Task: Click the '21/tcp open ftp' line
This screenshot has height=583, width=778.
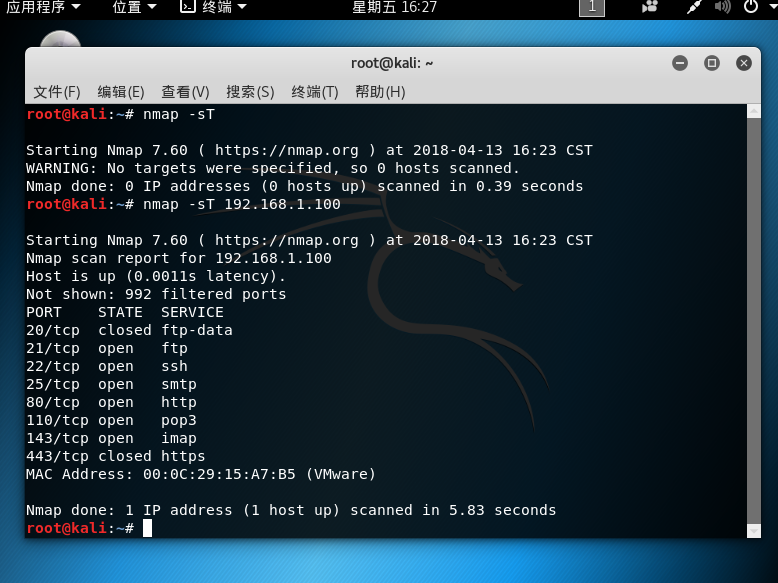Action: [x=107, y=348]
